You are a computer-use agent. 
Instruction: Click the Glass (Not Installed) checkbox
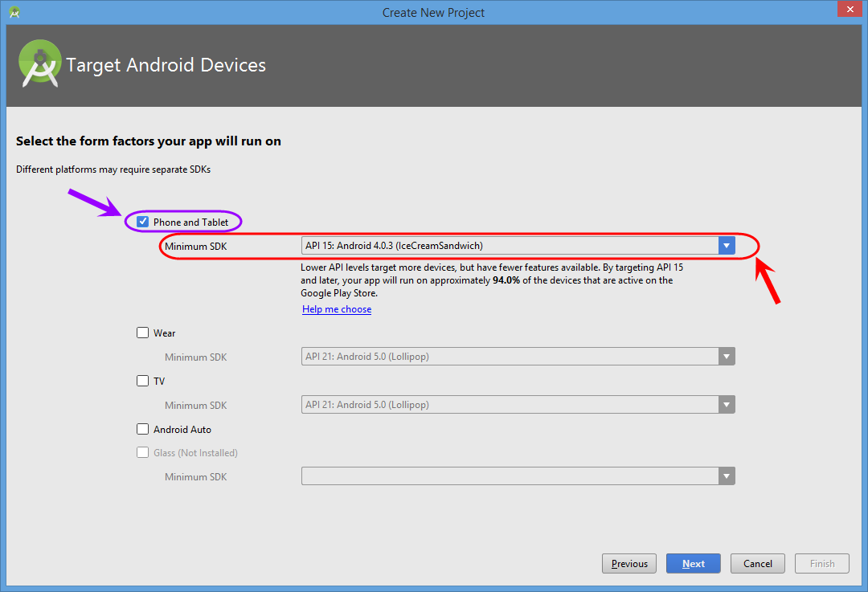click(x=143, y=452)
